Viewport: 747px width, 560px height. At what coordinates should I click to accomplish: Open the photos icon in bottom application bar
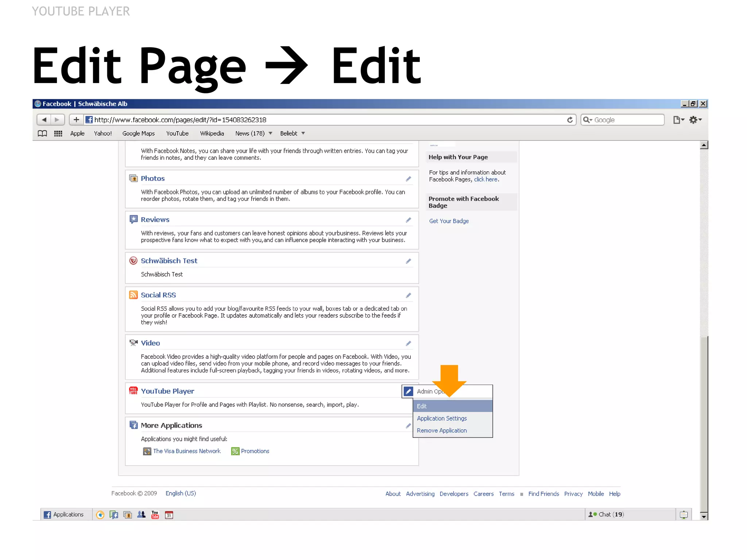click(128, 515)
